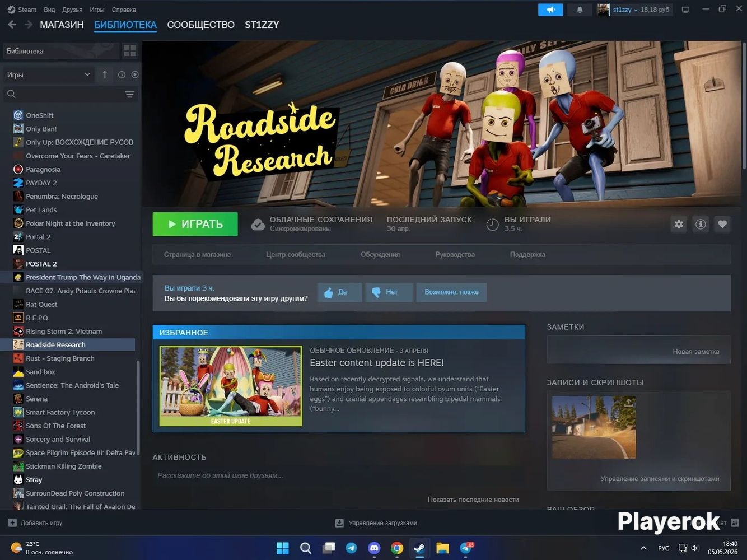
Task: Open File Explorer from the taskbar
Action: [x=442, y=548]
